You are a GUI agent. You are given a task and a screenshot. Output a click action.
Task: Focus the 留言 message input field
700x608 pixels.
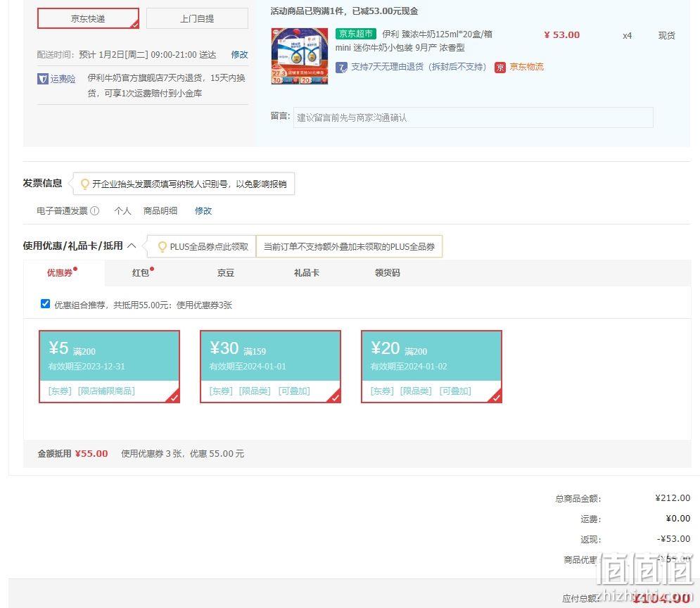pyautogui.click(x=473, y=118)
